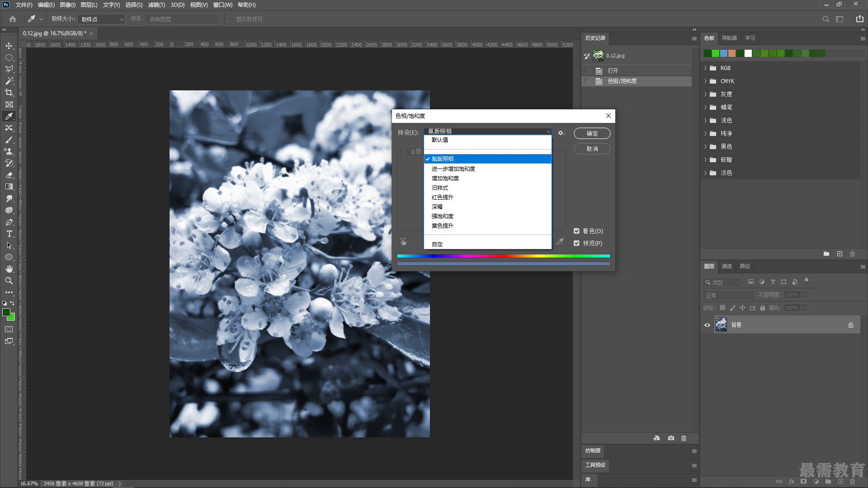
Task: Select the Polygonal Lasso tool
Action: [x=9, y=69]
